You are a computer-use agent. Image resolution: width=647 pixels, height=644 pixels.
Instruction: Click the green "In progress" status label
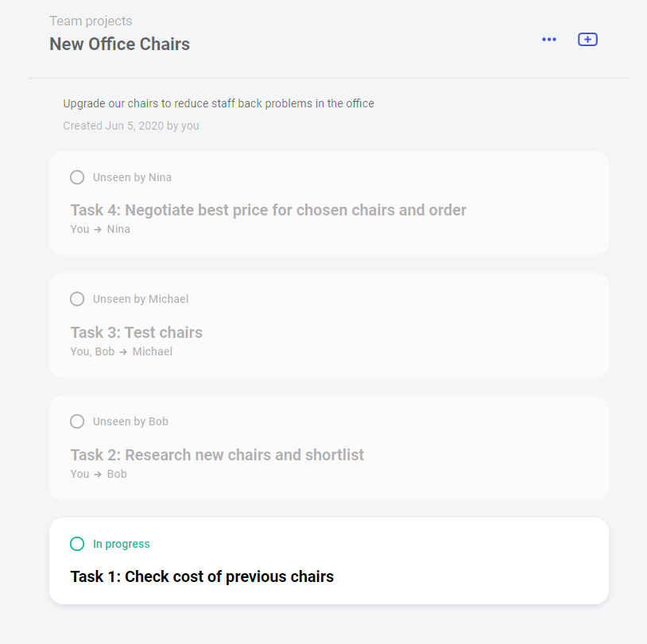[x=121, y=544]
